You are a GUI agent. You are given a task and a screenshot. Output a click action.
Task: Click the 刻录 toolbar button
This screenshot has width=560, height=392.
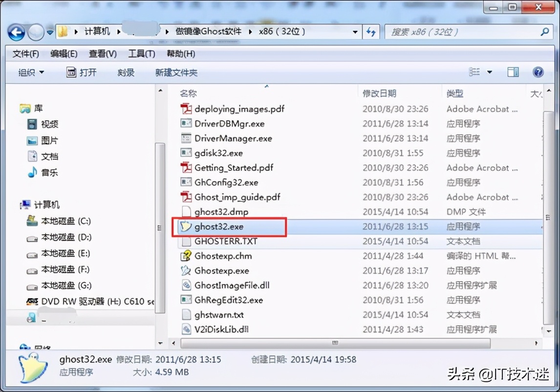[x=126, y=72]
